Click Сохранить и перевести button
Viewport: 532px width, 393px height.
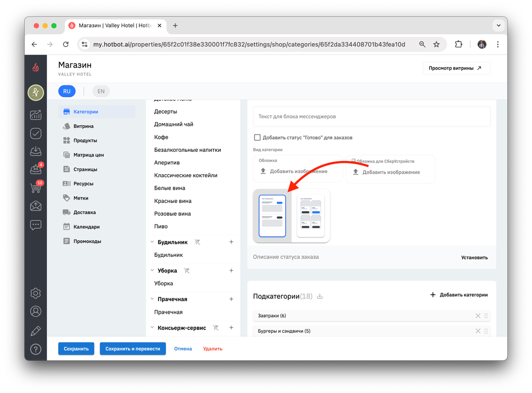point(132,348)
